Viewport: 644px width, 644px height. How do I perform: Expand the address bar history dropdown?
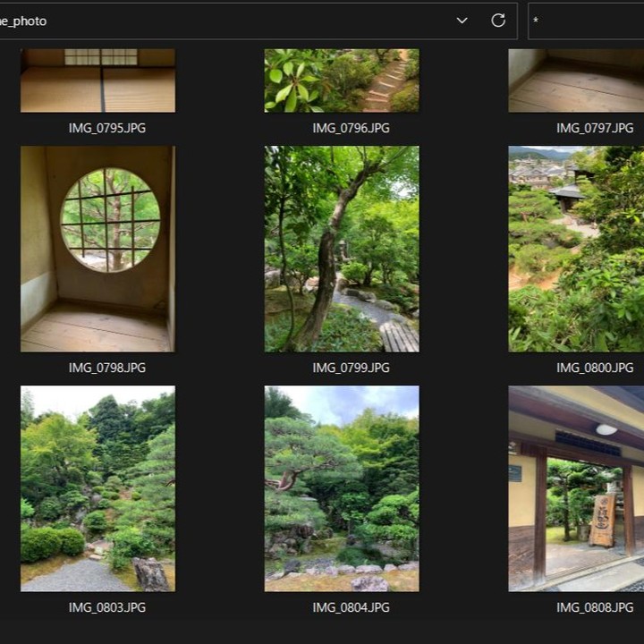click(462, 20)
